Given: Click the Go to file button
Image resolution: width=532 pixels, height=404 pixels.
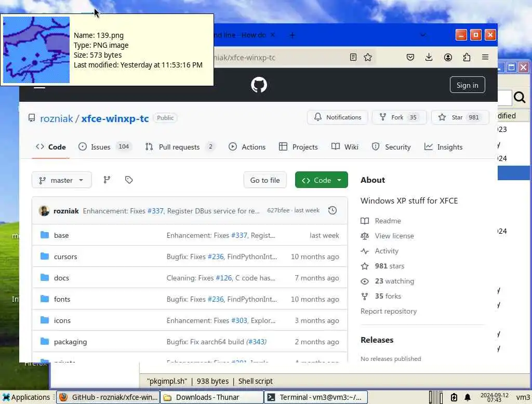Looking at the screenshot, I should tap(265, 180).
